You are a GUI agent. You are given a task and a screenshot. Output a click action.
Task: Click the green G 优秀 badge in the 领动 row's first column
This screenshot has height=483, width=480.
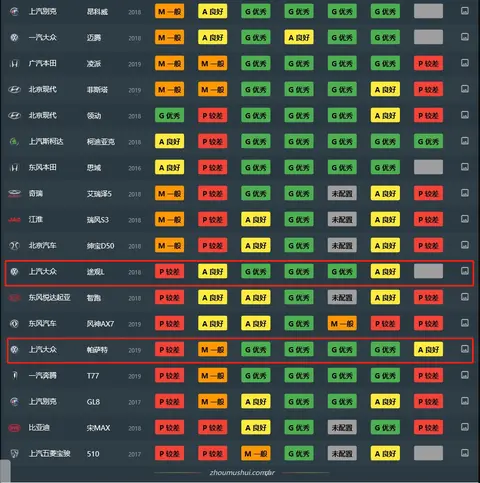169,115
